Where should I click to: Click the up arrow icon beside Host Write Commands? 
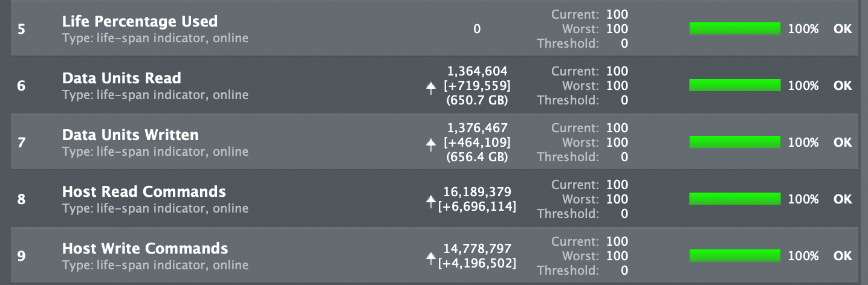(430, 258)
